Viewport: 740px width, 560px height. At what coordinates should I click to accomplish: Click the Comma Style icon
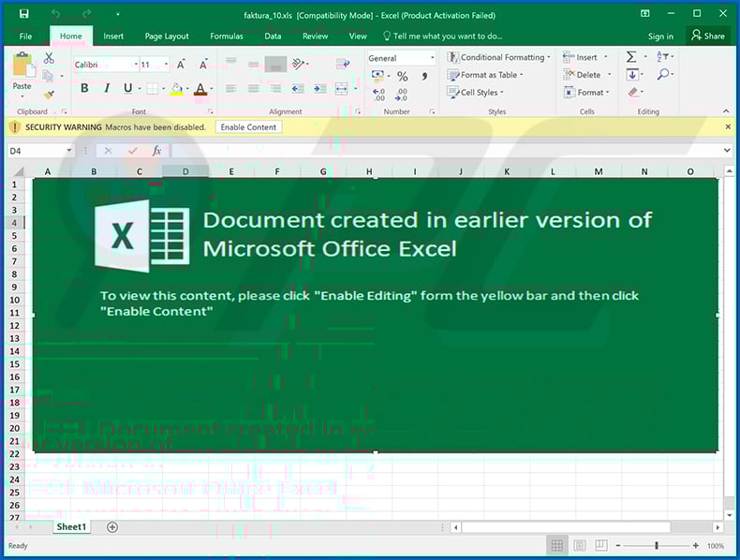[424, 76]
